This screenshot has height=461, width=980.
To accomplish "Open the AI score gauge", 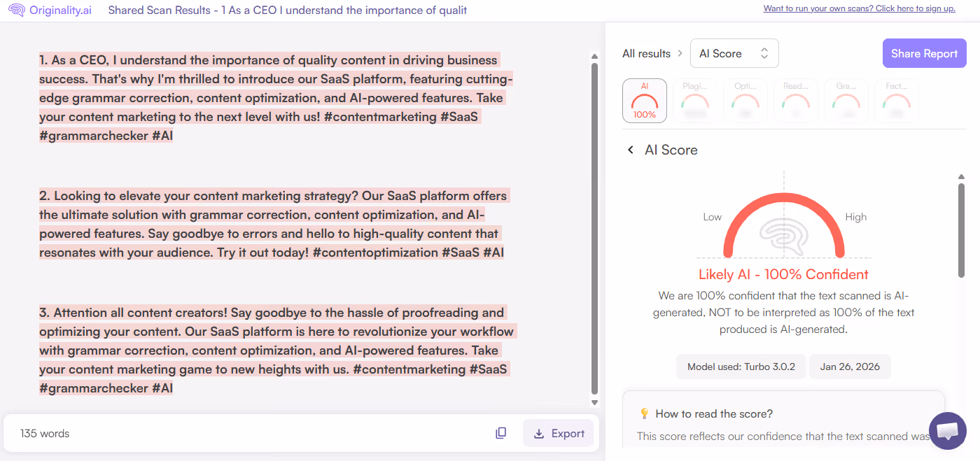I will pos(644,100).
